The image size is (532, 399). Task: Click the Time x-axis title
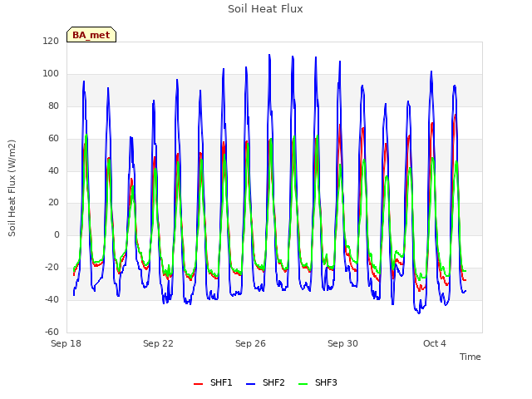click(470, 357)
